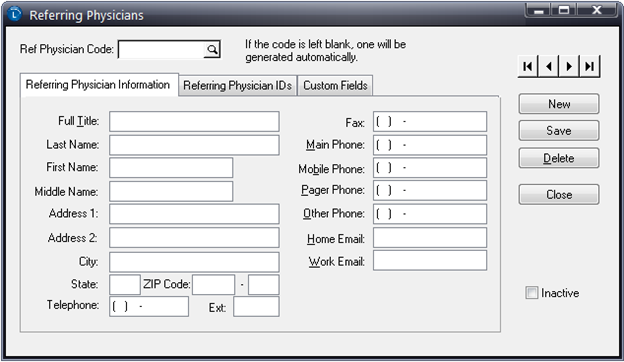Focus the Last Name input field
The width and height of the screenshot is (624, 362).
pyautogui.click(x=194, y=145)
